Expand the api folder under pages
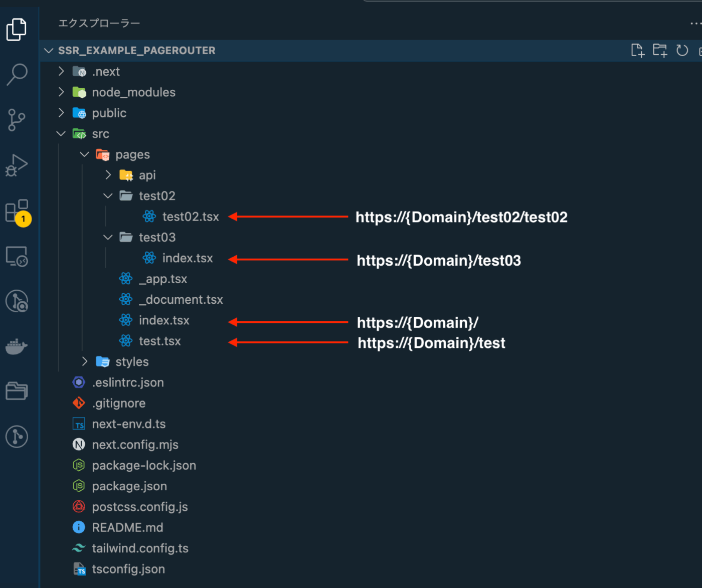This screenshot has height=588, width=702. [x=107, y=174]
